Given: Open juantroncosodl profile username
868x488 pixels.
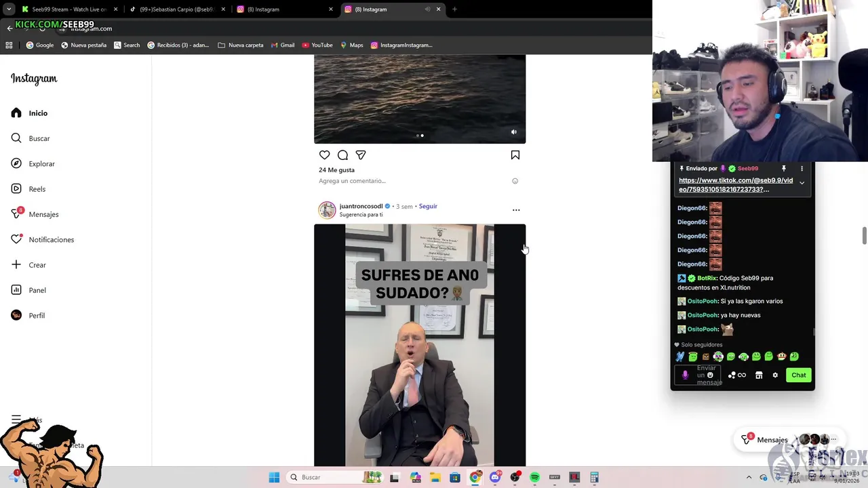Looking at the screenshot, I should (x=361, y=206).
